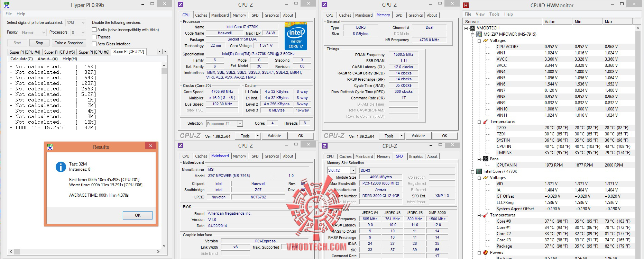Click the Hyper PI log vertical scrollbar thumb

pyautogui.click(x=164, y=71)
